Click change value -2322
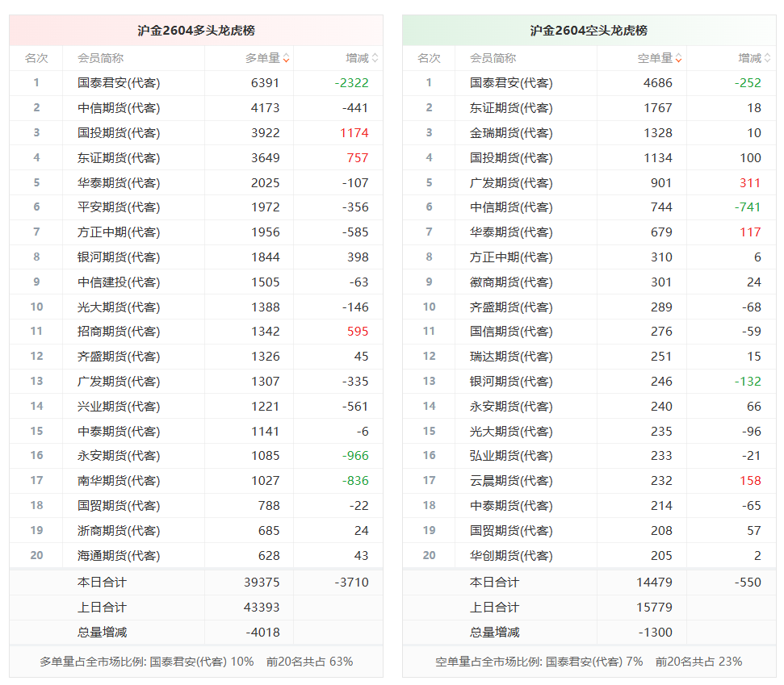This screenshot has width=784, height=685. 351,83
